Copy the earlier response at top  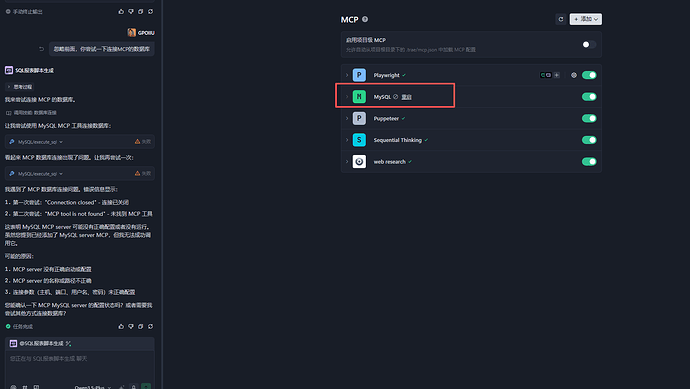pyautogui.click(x=140, y=11)
